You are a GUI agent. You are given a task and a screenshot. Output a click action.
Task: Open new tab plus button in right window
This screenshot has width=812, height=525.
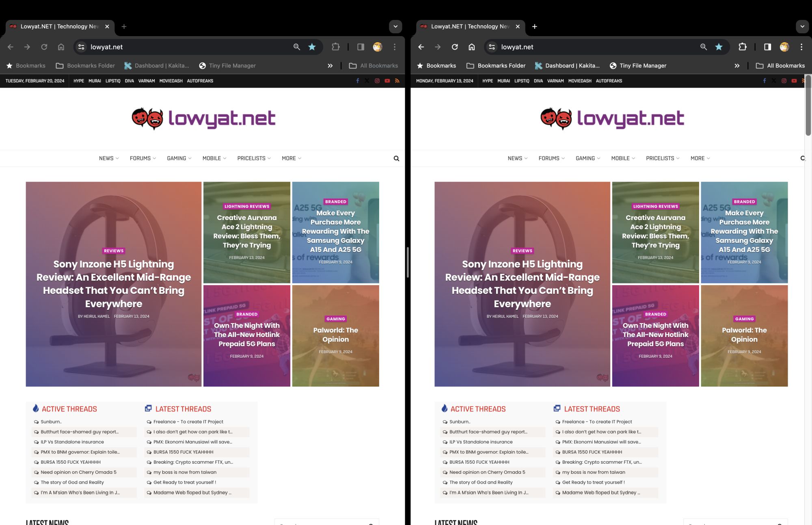(x=535, y=26)
